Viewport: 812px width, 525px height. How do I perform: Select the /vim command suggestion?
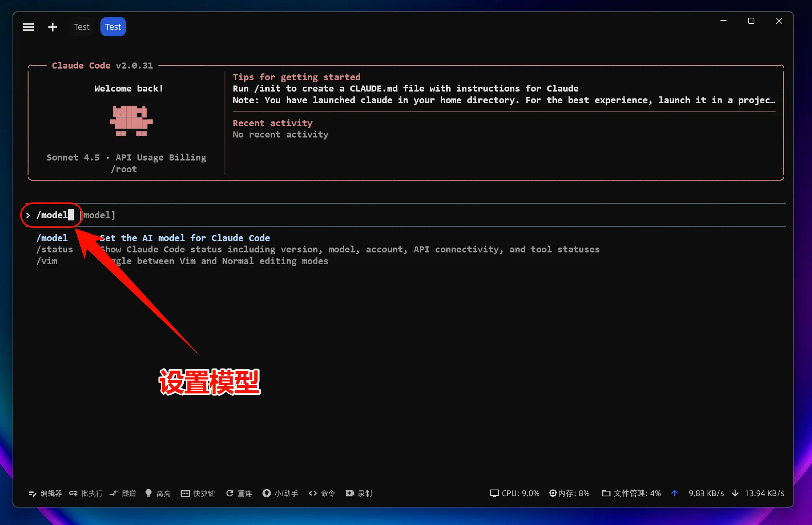pos(47,261)
